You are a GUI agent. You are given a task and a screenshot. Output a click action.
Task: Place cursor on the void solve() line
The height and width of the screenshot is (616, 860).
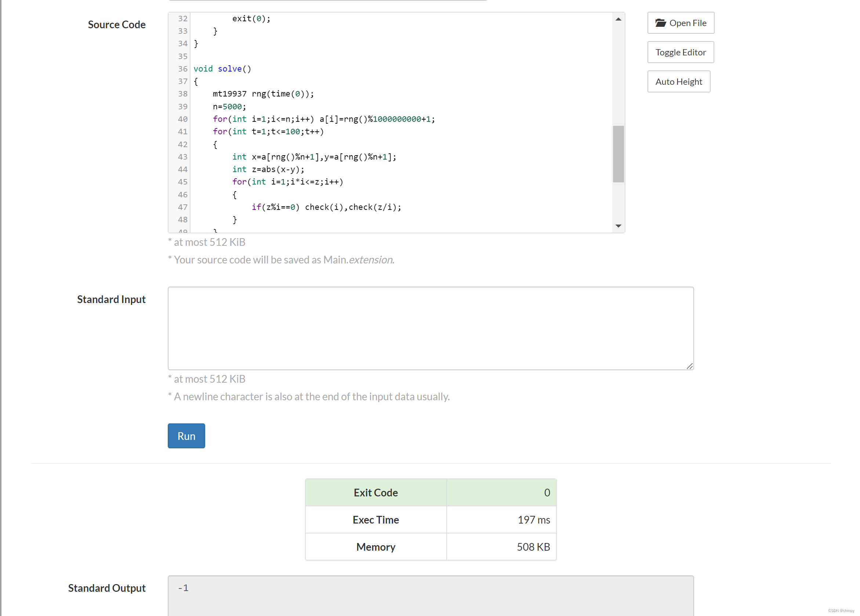click(222, 69)
